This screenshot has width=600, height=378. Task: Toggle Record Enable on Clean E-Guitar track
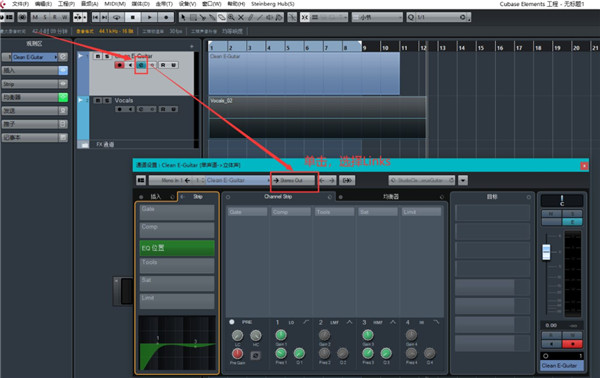tap(119, 65)
